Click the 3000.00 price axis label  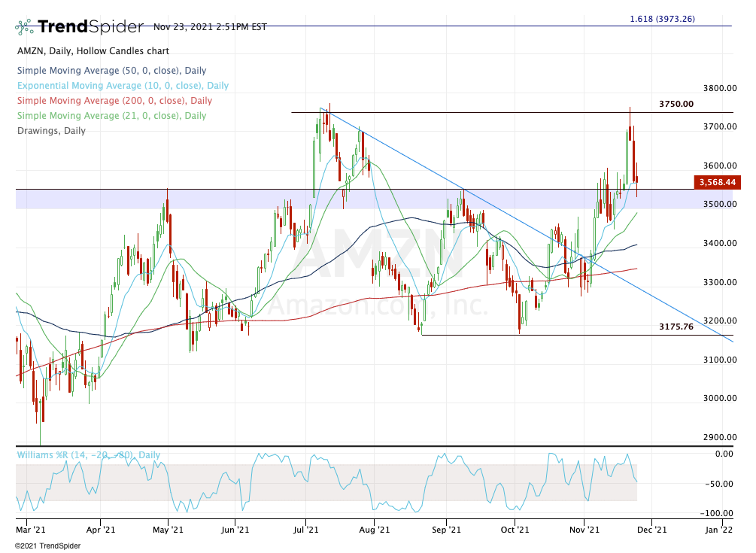(721, 398)
